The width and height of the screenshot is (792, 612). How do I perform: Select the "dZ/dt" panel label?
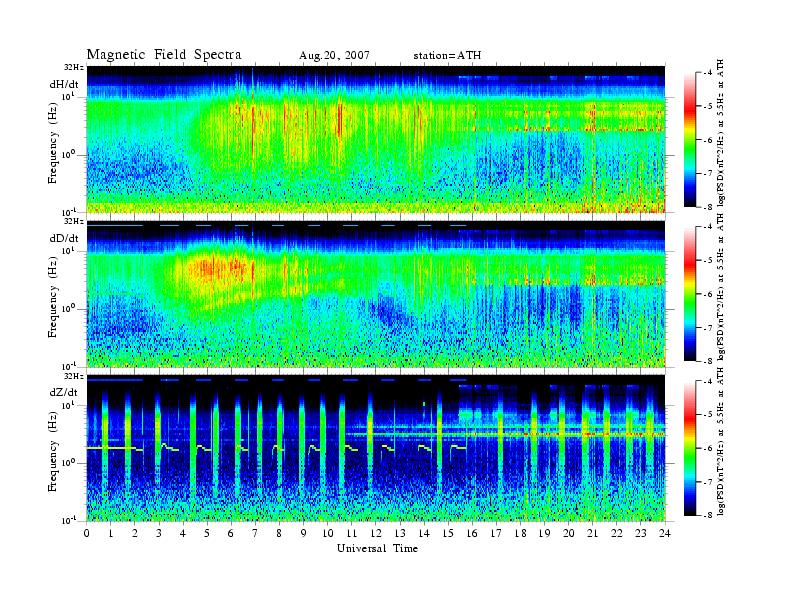[x=64, y=392]
